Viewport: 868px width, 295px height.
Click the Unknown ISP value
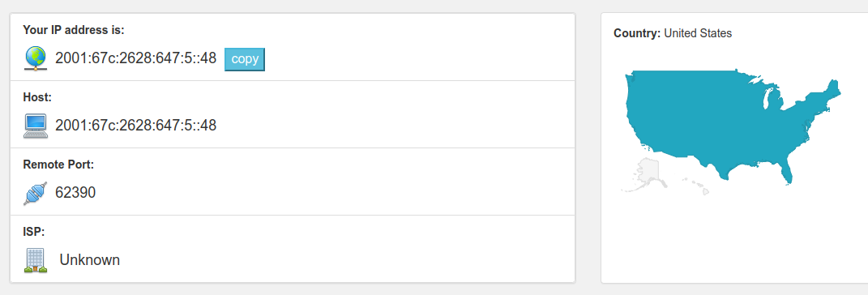[90, 259]
